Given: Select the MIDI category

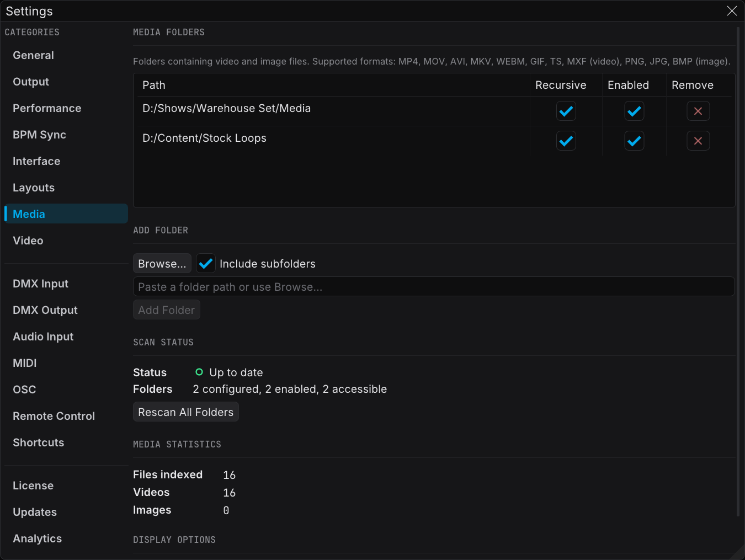Looking at the screenshot, I should click(66, 363).
